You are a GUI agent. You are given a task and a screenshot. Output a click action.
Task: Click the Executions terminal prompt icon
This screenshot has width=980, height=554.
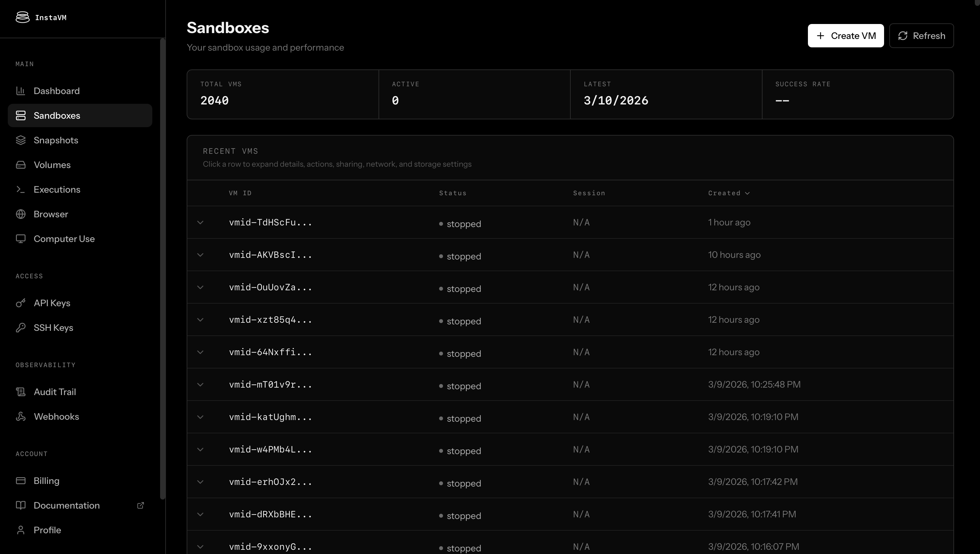point(21,190)
